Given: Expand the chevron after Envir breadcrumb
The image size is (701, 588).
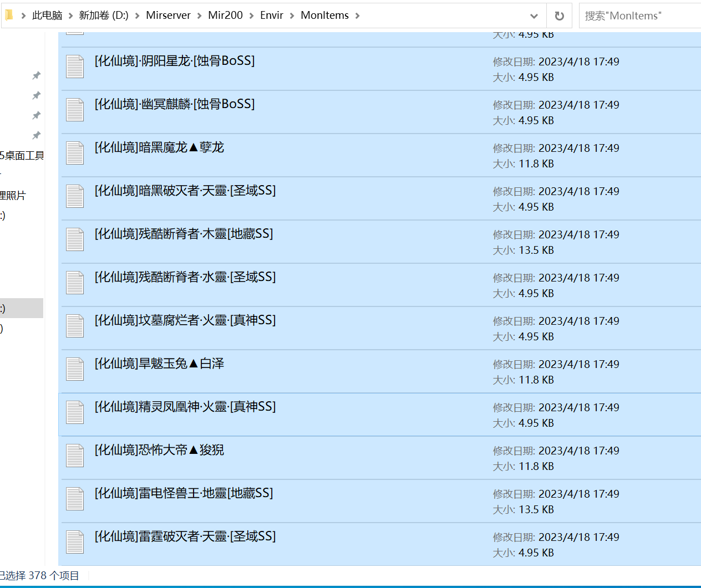Looking at the screenshot, I should [x=292, y=16].
